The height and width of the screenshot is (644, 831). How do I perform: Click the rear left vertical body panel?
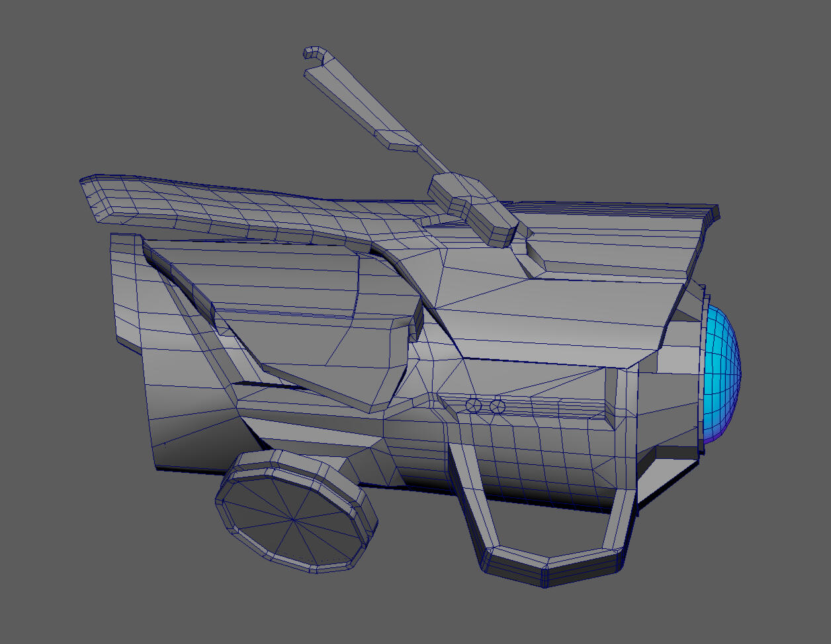click(124, 291)
